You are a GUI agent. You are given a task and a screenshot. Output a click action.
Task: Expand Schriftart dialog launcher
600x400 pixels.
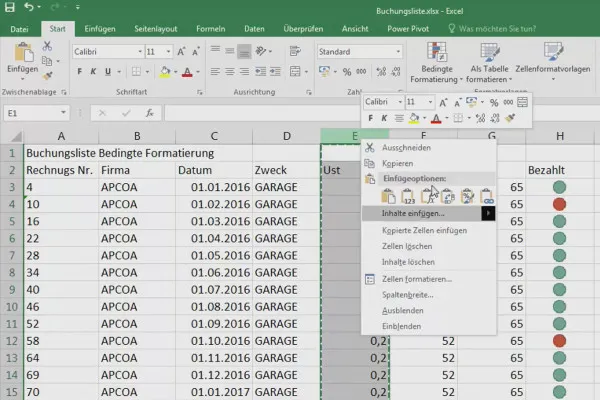199,92
